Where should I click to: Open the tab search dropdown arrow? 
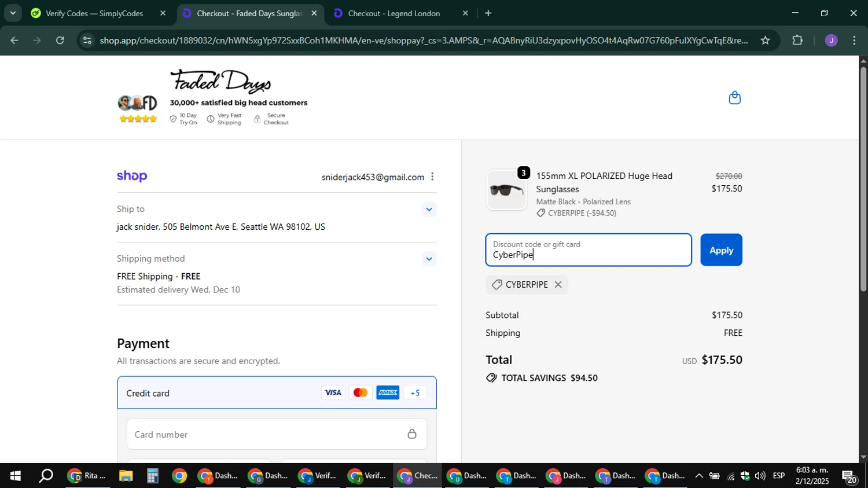13,13
